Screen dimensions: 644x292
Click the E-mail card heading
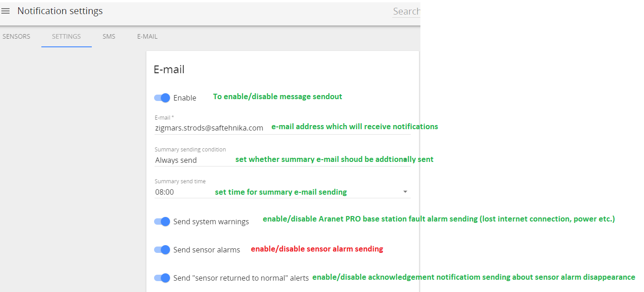pos(169,70)
